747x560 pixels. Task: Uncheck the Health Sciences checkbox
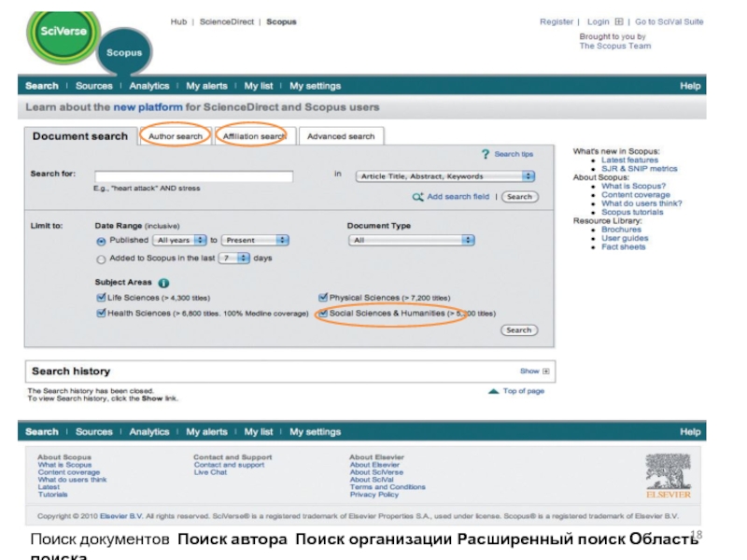(x=101, y=314)
